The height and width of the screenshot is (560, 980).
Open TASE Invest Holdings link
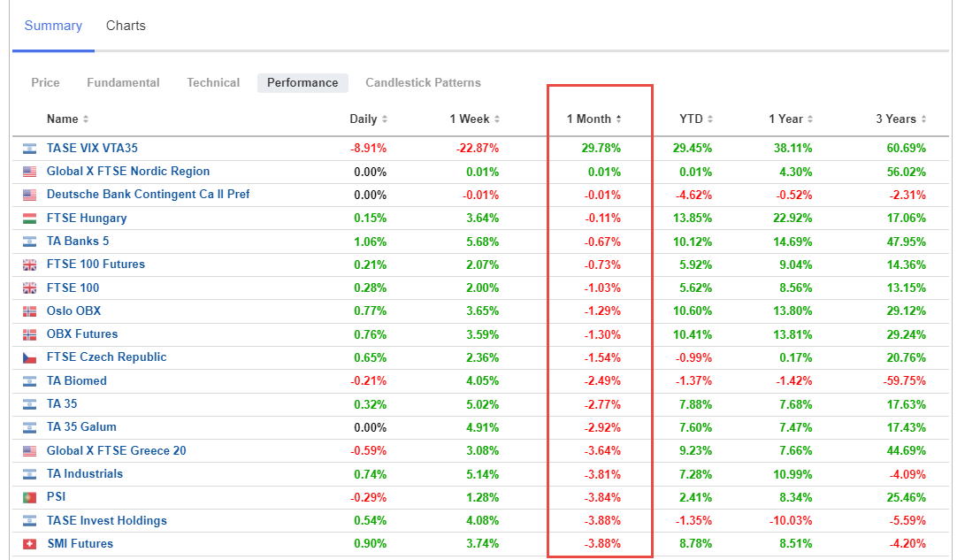(x=107, y=520)
